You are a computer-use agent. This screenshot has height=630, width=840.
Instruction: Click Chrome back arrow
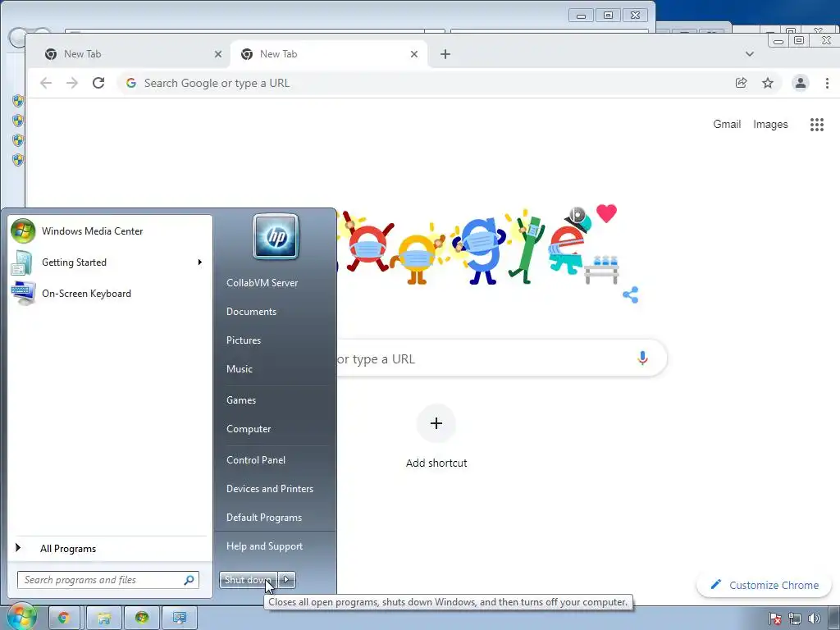46,83
